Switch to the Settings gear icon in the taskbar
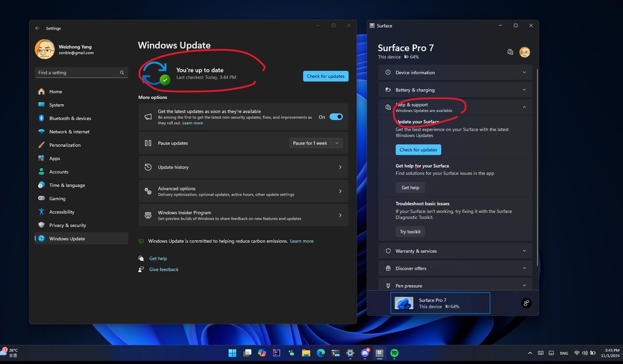 coord(350,353)
